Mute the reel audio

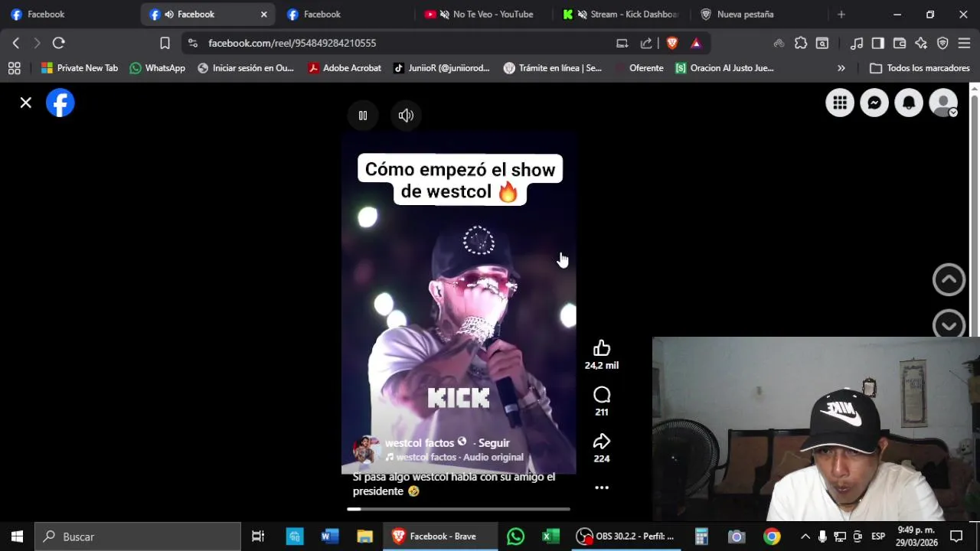pyautogui.click(x=406, y=116)
